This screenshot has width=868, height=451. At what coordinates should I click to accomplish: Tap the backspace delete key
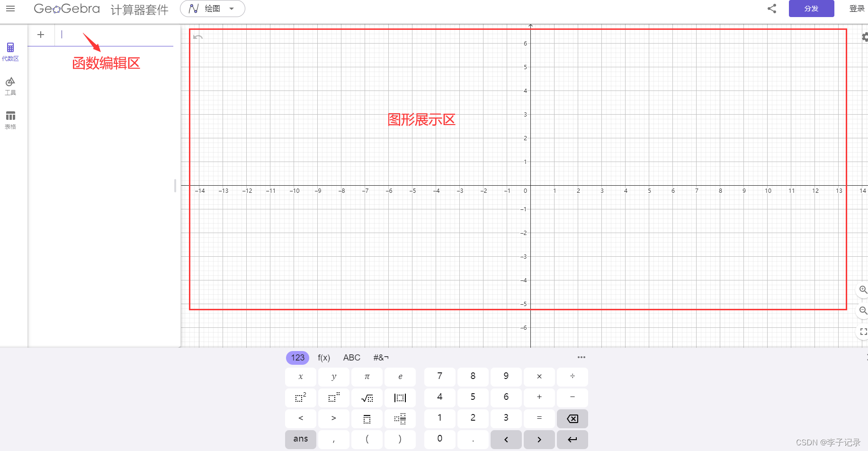pyautogui.click(x=573, y=418)
